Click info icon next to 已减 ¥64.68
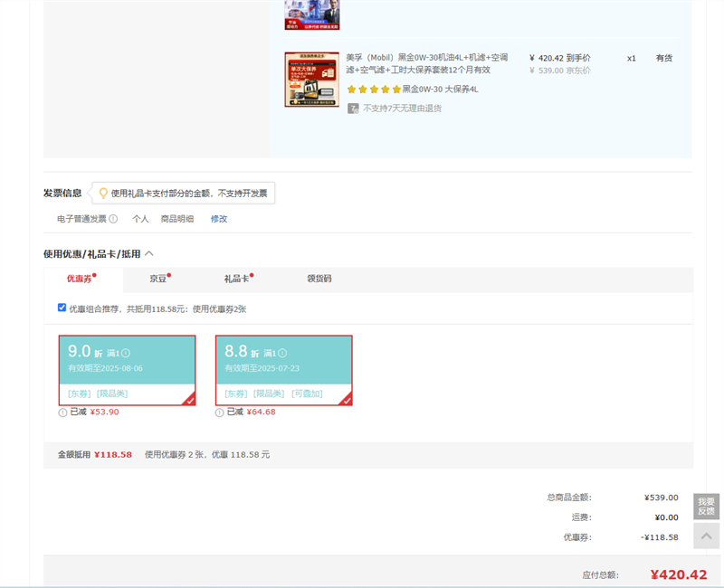 point(220,413)
